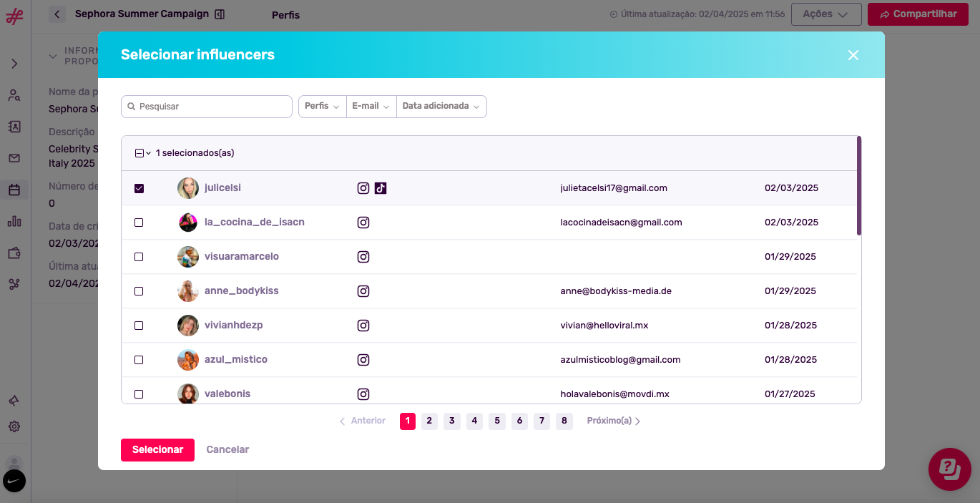Open the settings gear icon
This screenshot has height=503, width=980.
coord(14,426)
